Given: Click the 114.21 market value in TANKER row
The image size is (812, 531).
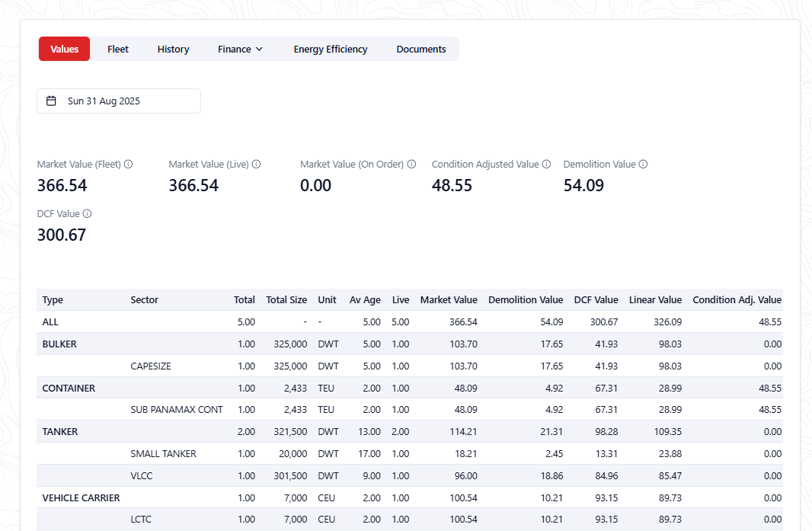Looking at the screenshot, I should pos(463,431).
